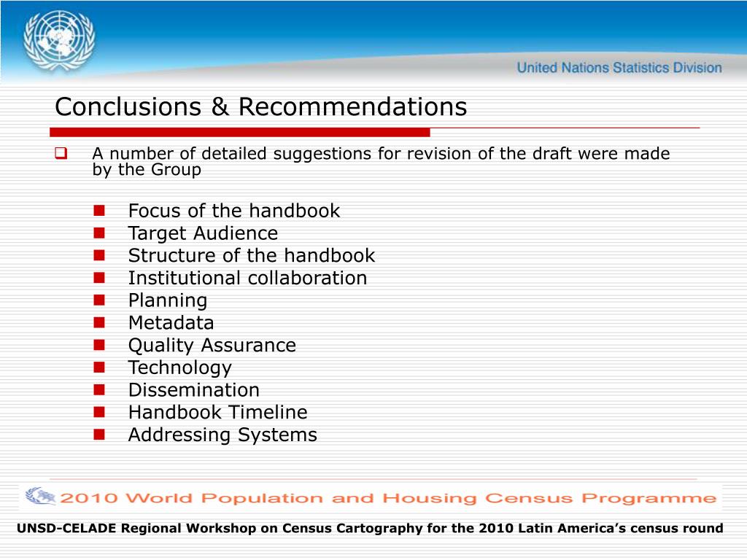Click the red bullet beside 'Dissemination'
Image resolution: width=747 pixels, height=560 pixels.
(99, 389)
